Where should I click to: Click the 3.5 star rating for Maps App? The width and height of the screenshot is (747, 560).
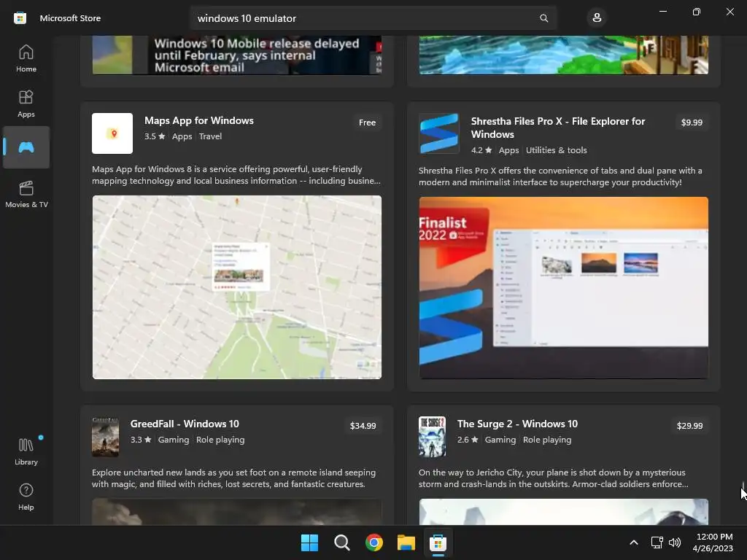[155, 136]
